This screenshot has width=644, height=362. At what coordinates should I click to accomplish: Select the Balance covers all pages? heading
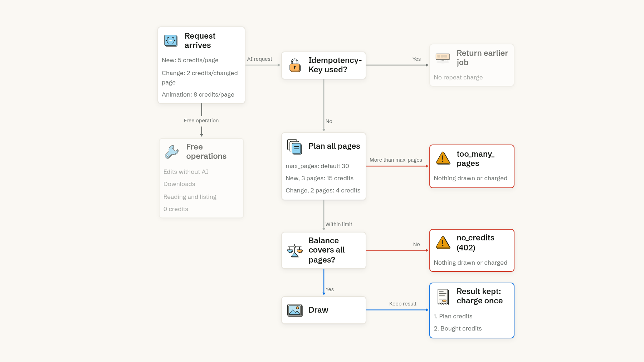(327, 250)
